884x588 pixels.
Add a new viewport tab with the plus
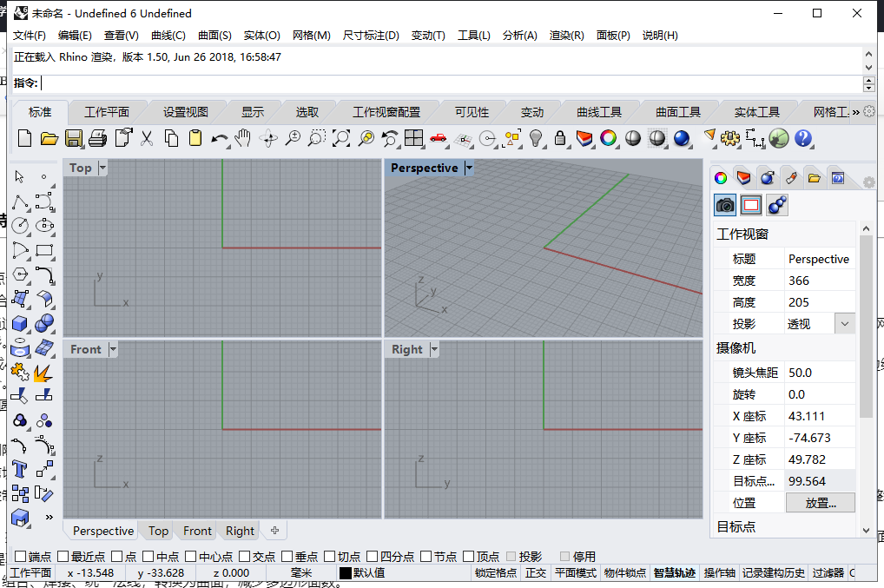tap(274, 530)
